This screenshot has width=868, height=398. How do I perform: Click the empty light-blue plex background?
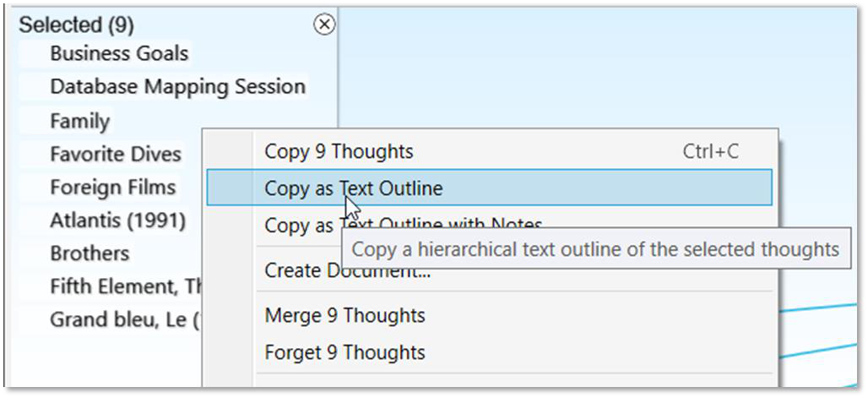point(591,68)
